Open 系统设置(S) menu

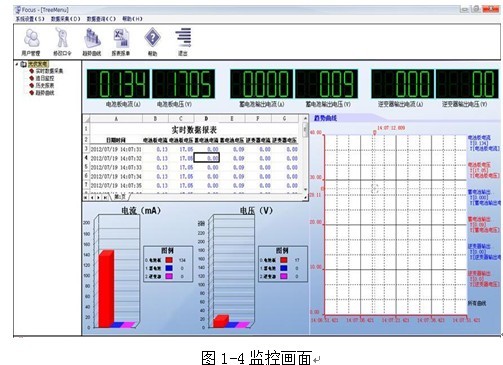(30, 19)
